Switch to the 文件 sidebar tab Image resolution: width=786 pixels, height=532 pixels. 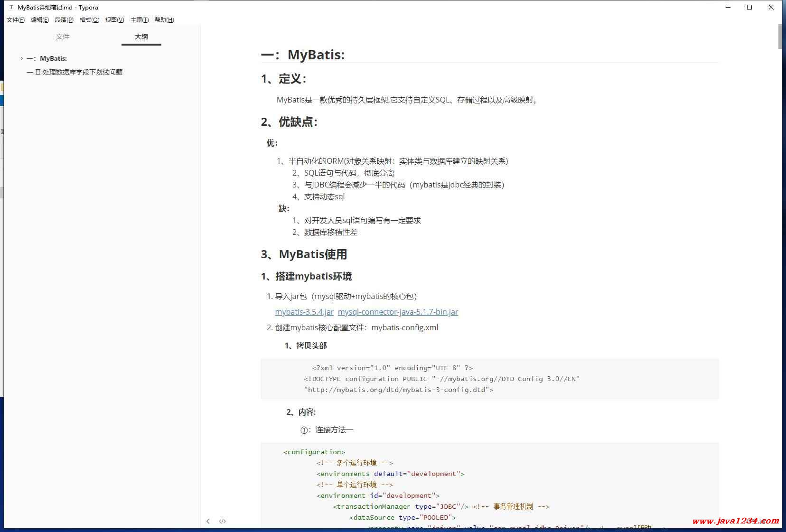pos(63,37)
